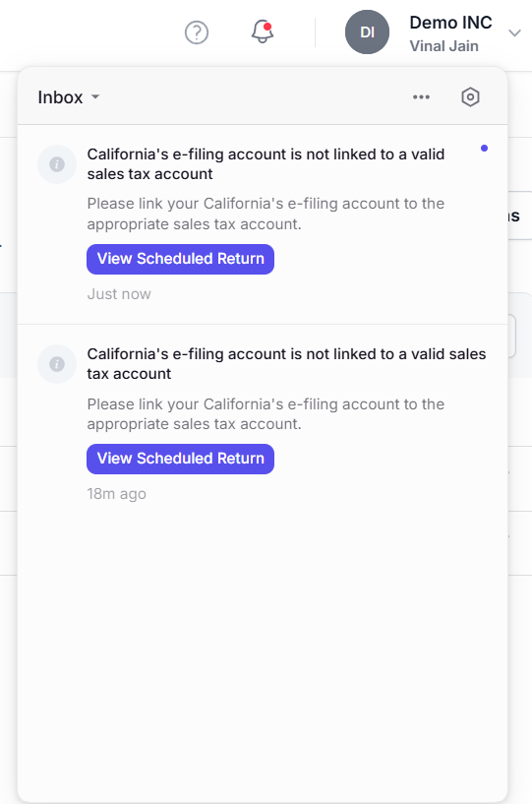Click the Vinal Jain user name

click(443, 46)
